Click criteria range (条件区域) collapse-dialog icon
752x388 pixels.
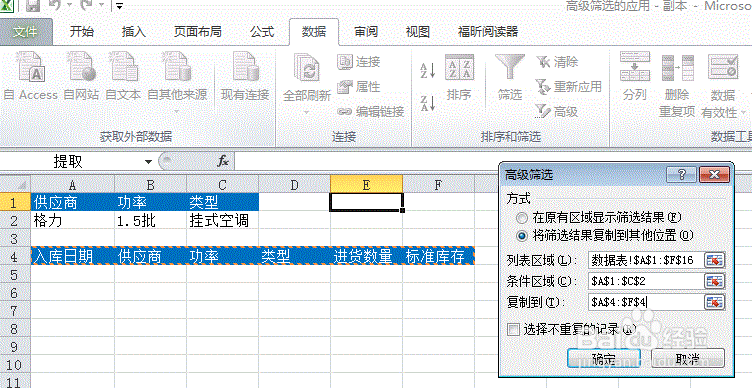(714, 281)
